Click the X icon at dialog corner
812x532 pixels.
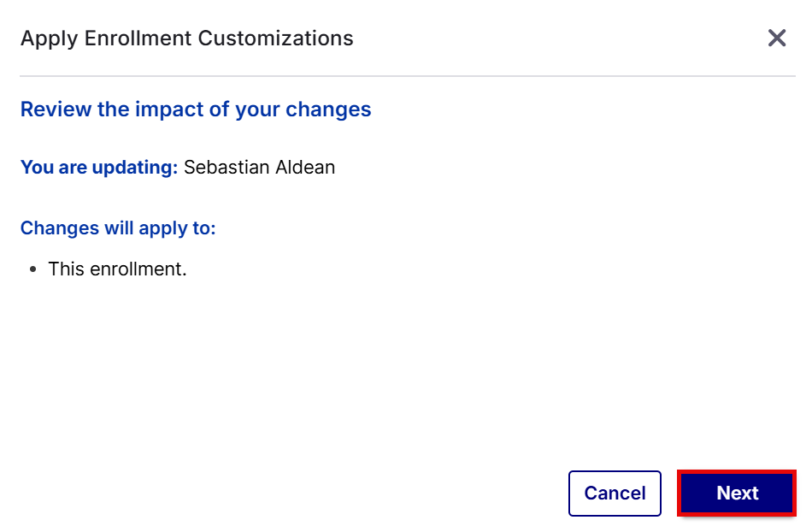(777, 38)
